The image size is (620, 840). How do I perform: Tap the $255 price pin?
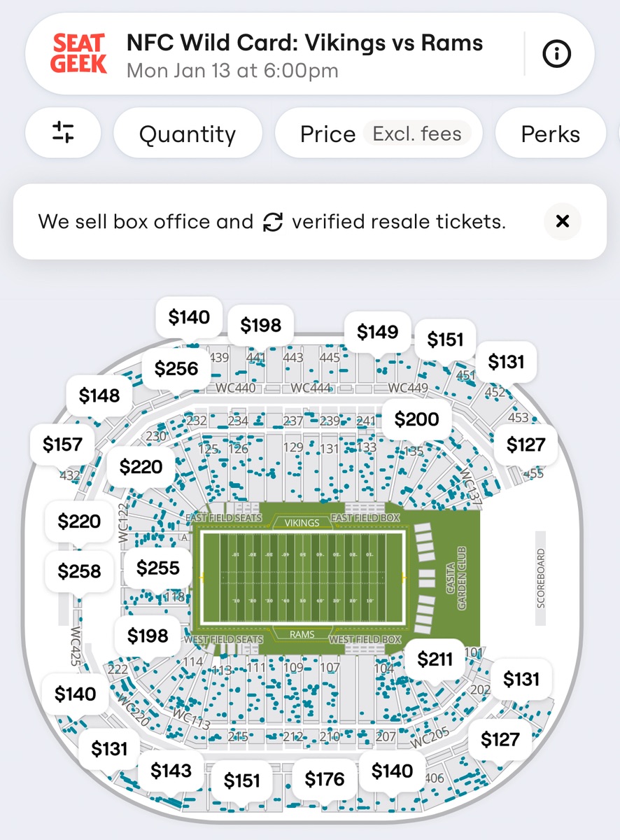coord(158,568)
